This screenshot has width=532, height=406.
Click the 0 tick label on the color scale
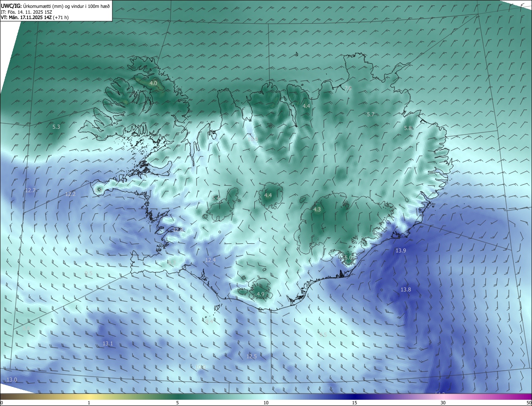click(2, 403)
